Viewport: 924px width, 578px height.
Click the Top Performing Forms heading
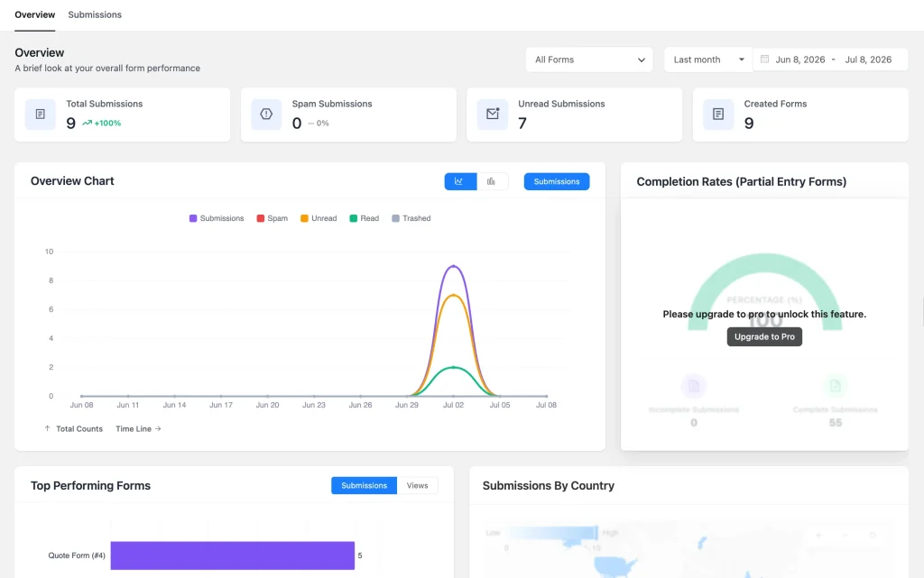tap(91, 486)
